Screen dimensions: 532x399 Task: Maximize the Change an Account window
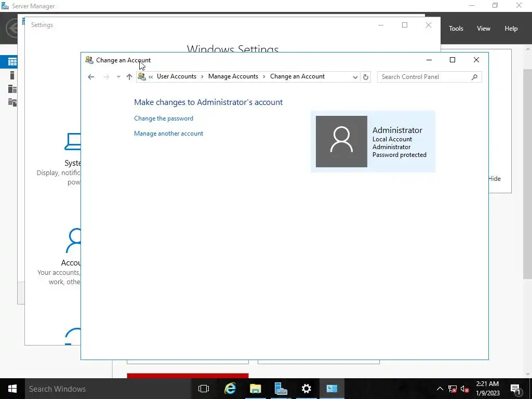pyautogui.click(x=453, y=60)
